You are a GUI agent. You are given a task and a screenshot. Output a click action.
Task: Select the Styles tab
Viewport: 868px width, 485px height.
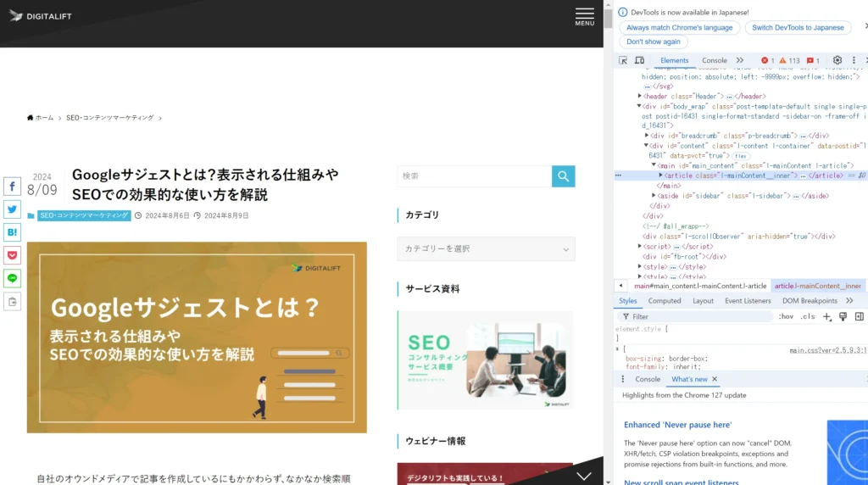(627, 301)
